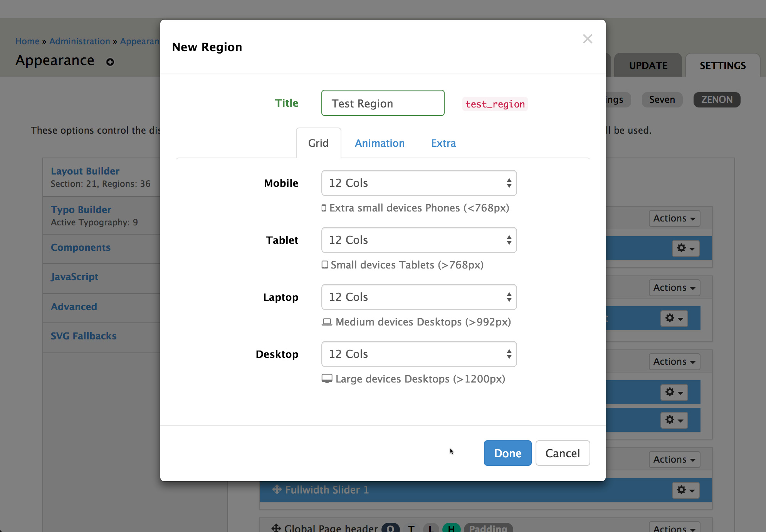Viewport: 766px width, 532px height.
Task: Click the Padding badge on Global Page header
Action: [x=488, y=528]
